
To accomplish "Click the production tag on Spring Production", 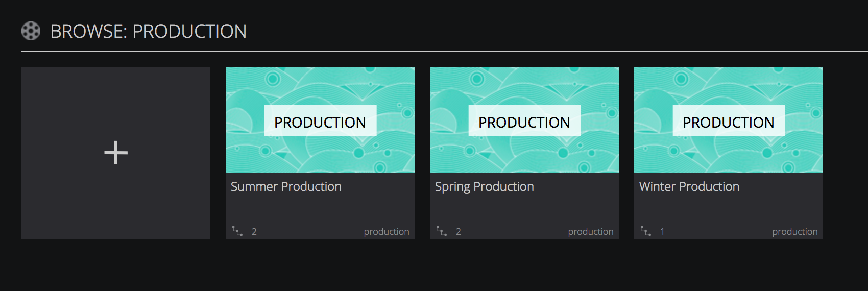I will pyautogui.click(x=590, y=232).
